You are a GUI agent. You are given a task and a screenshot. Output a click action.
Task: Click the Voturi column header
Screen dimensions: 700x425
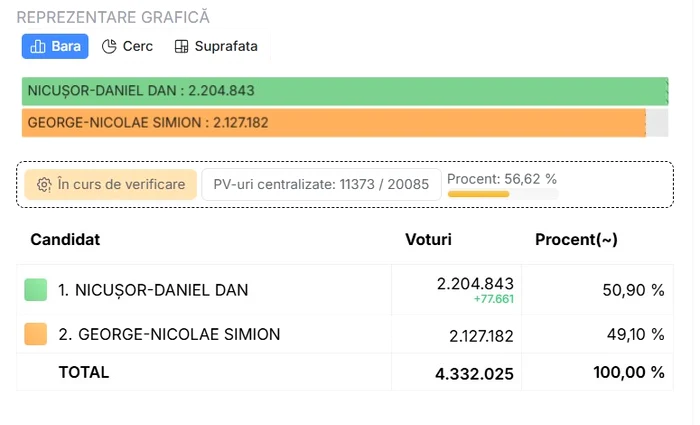tap(428, 240)
